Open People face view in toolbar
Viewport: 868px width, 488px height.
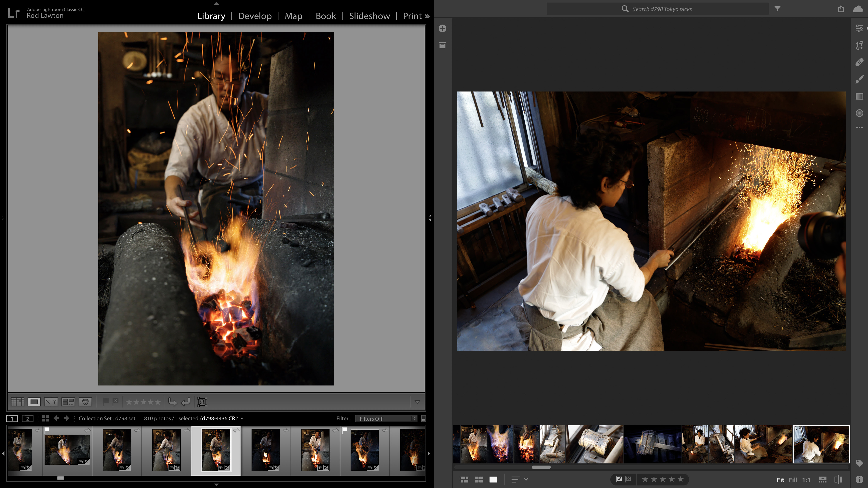(x=85, y=401)
